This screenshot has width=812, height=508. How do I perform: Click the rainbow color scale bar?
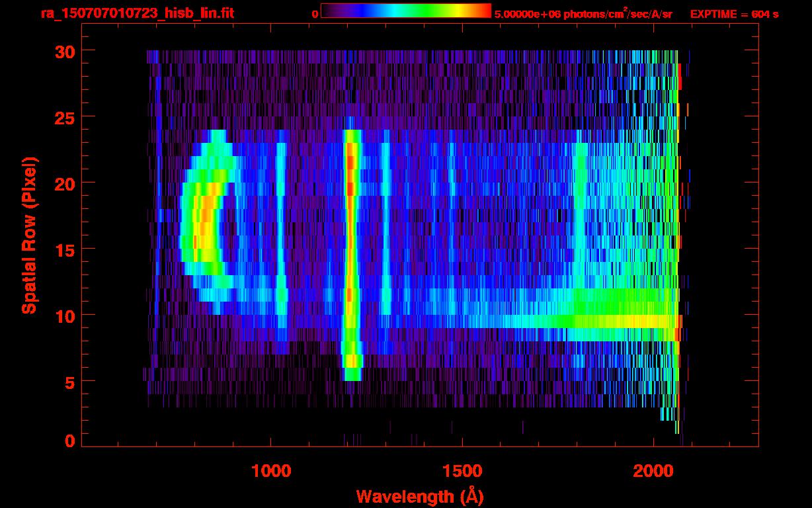pyautogui.click(x=405, y=11)
